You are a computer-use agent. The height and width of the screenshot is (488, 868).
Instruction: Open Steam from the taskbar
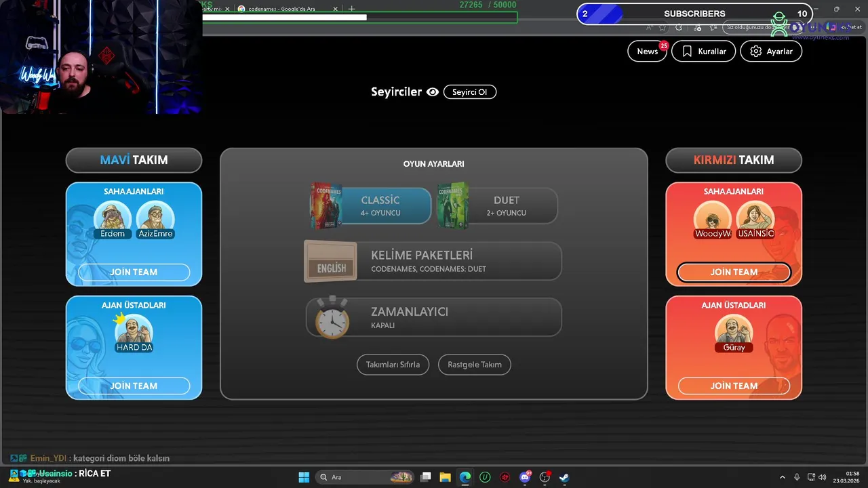tap(564, 477)
